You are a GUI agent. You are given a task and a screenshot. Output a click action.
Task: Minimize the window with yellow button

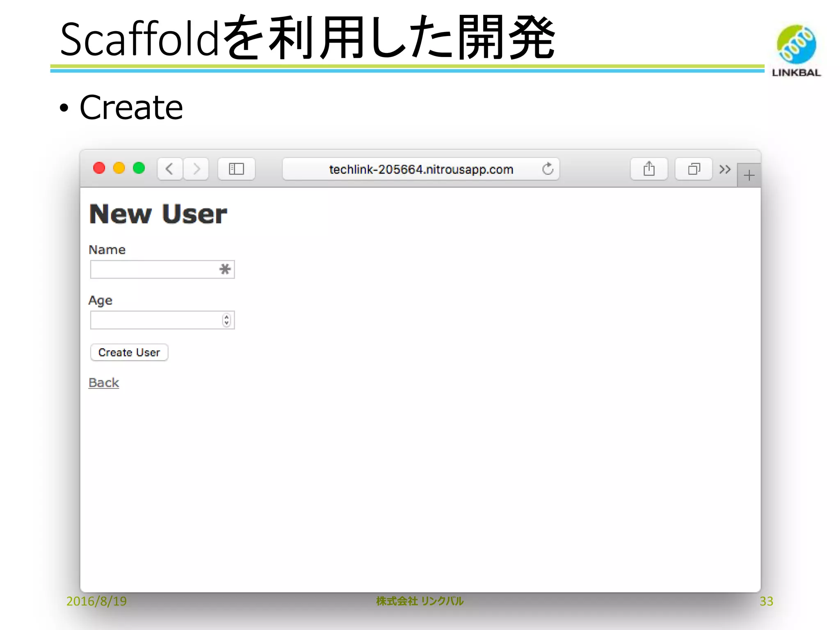119,168
